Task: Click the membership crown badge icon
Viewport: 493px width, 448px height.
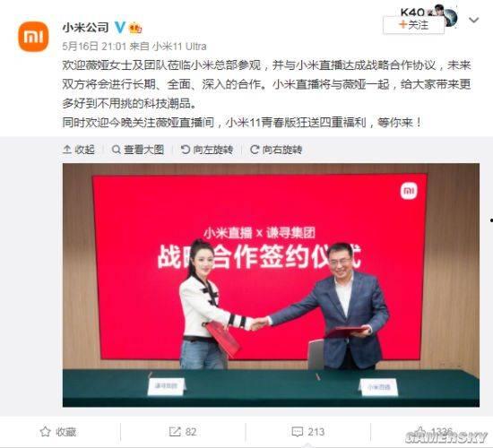Action: pos(135,28)
